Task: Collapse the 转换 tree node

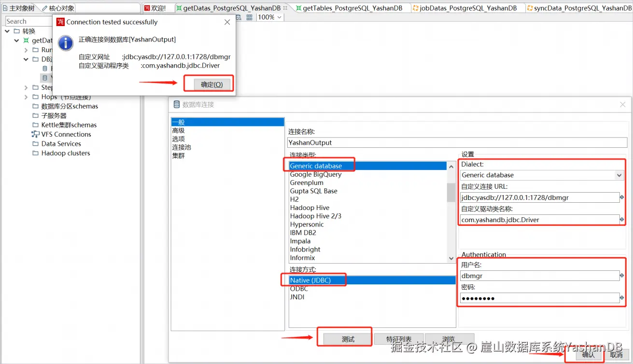Action: point(7,31)
